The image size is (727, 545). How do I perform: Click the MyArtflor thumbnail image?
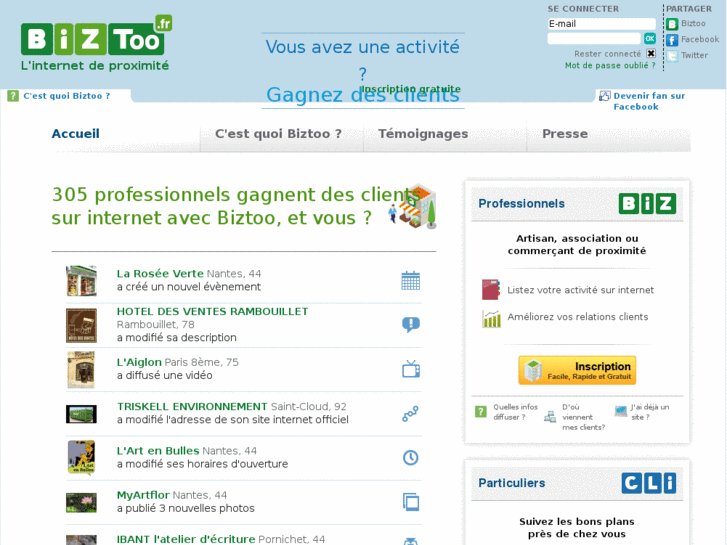click(81, 503)
